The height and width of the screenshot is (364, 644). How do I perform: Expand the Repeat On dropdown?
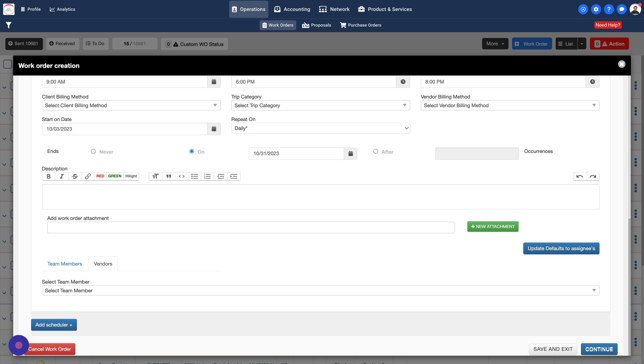[x=320, y=128]
